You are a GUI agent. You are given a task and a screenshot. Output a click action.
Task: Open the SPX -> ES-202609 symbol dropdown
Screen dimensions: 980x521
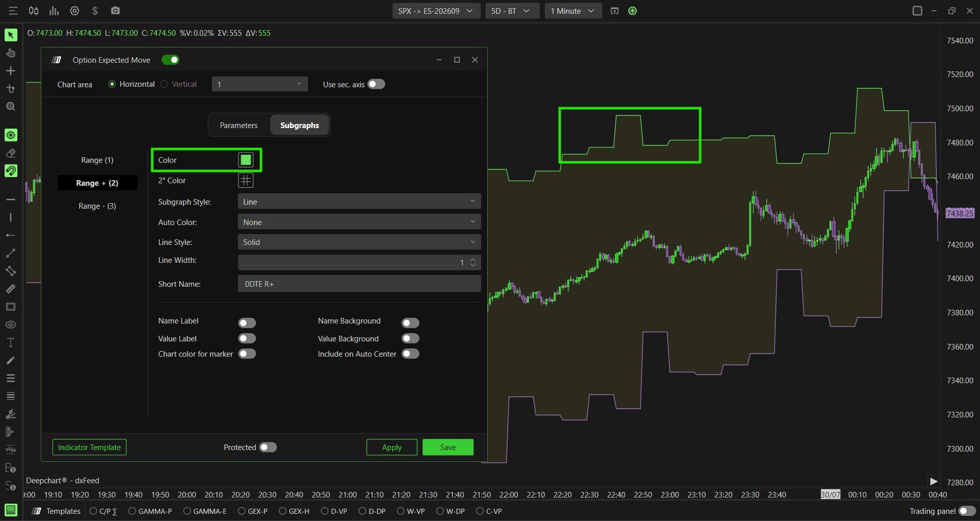[436, 11]
